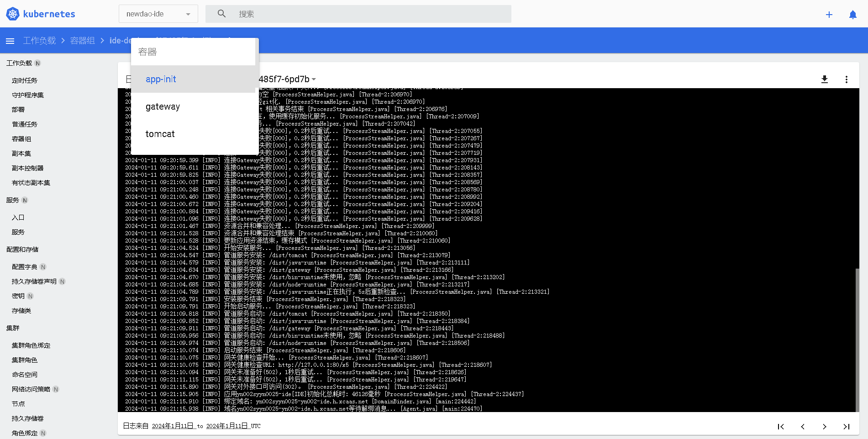Open 节点 in sidebar
The image size is (868, 439).
[x=18, y=404]
